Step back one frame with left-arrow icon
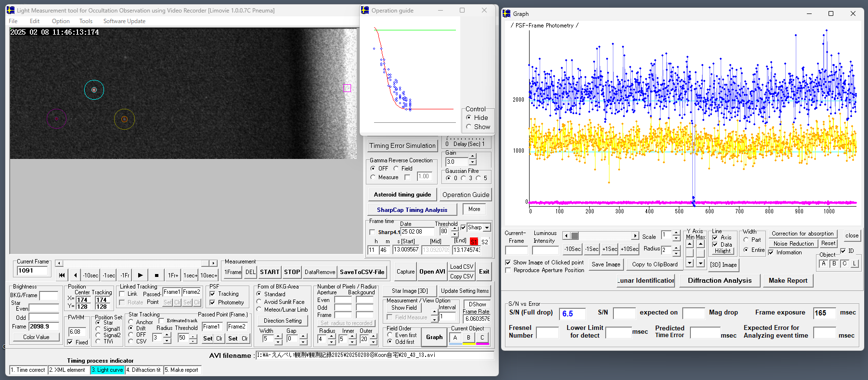Image resolution: width=868 pixels, height=380 pixels. [75, 275]
